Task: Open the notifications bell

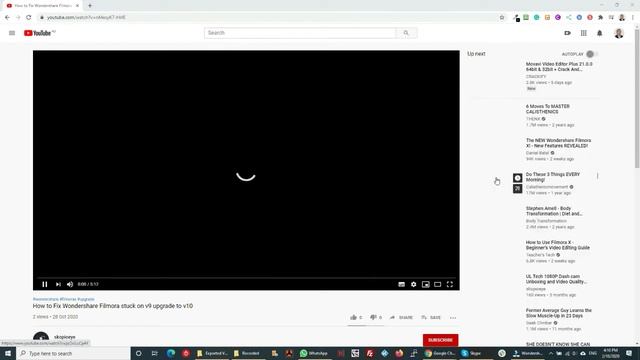Action: pyautogui.click(x=600, y=33)
